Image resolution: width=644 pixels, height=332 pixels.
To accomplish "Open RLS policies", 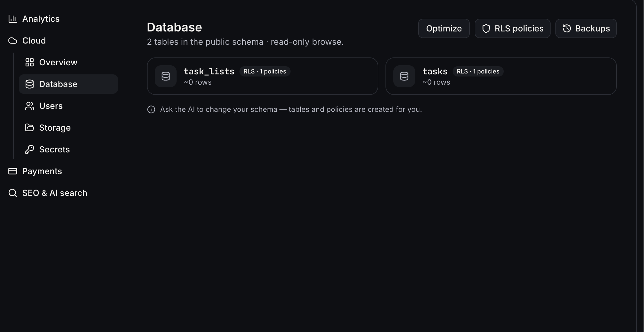I will click(512, 28).
